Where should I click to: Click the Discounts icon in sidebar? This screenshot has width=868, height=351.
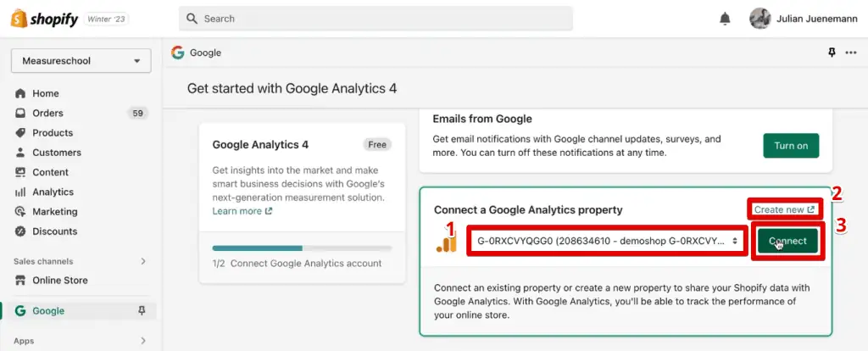(x=20, y=231)
